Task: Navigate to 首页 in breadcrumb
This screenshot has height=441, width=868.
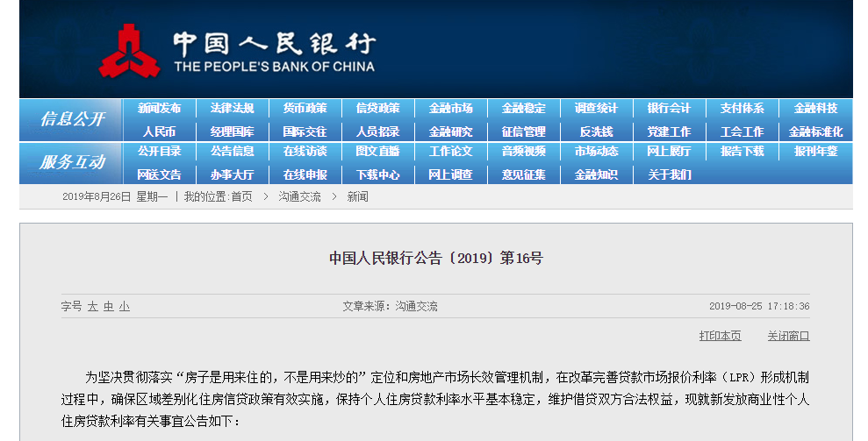Action: 241,197
